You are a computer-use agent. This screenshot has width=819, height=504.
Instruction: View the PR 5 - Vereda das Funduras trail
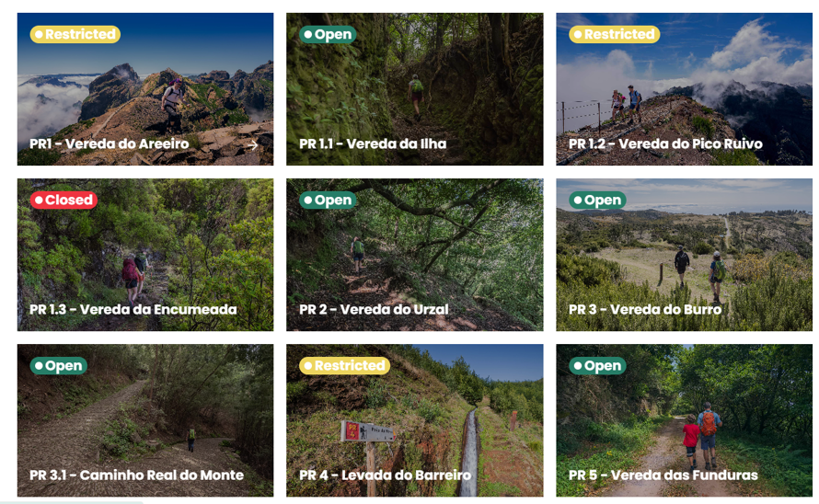684,420
